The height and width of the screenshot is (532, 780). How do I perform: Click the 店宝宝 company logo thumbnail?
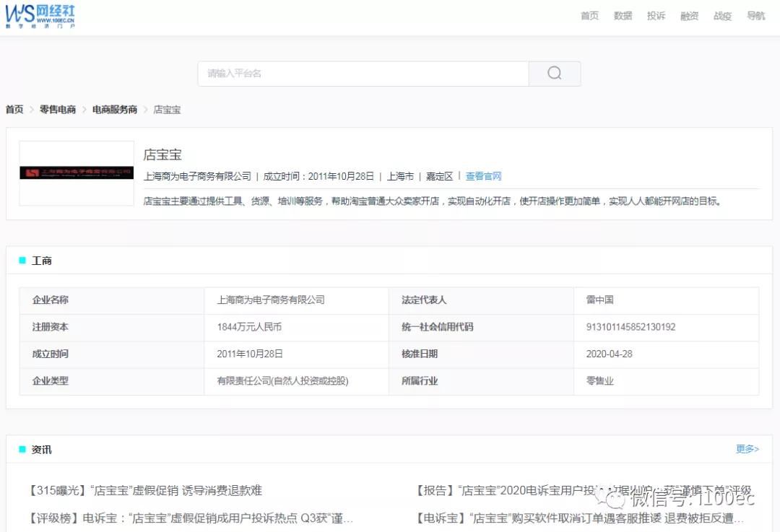(77, 173)
